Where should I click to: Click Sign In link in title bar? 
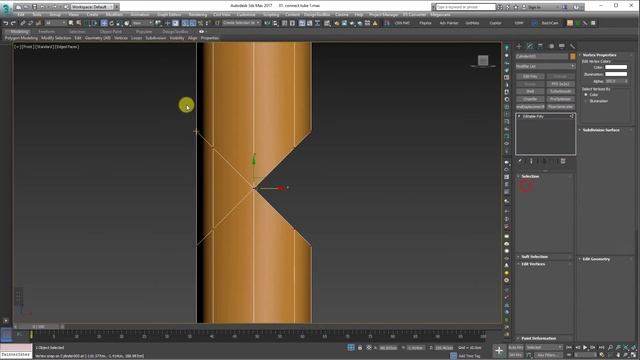534,7
